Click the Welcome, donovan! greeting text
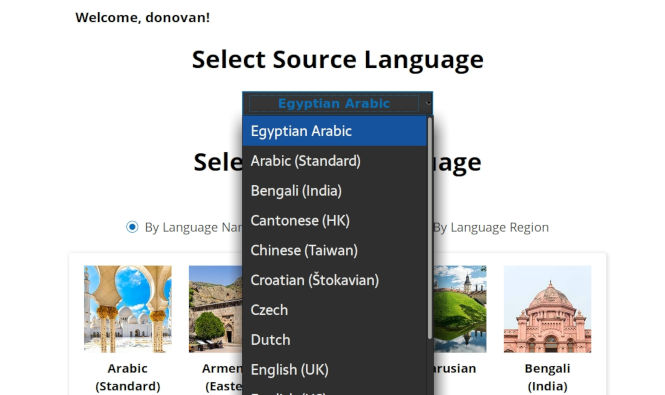Viewport: 665px width, 395px height. click(x=142, y=17)
